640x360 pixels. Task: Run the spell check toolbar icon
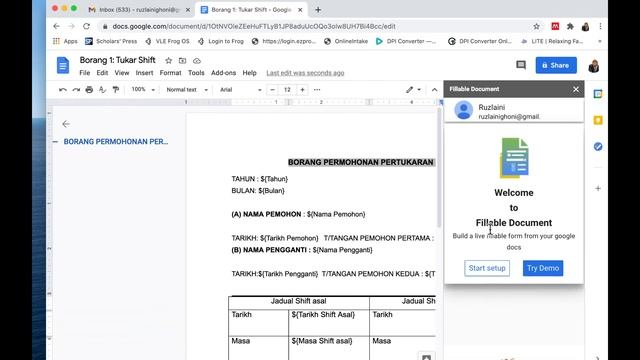click(102, 90)
